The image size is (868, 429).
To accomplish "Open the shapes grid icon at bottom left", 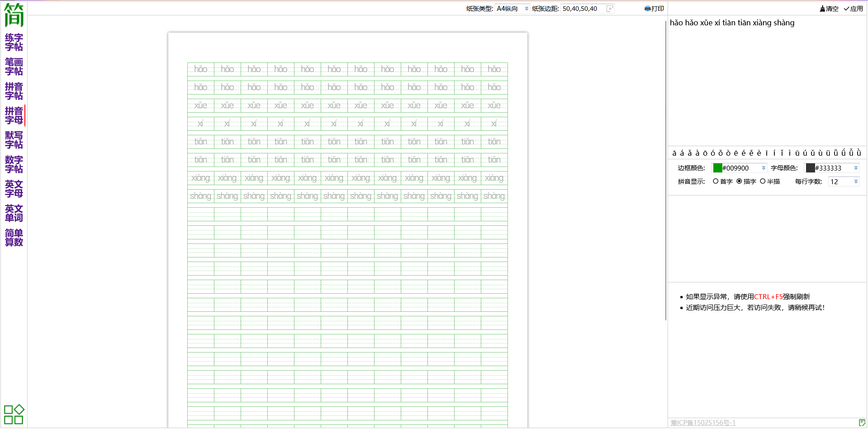I will coord(14,414).
